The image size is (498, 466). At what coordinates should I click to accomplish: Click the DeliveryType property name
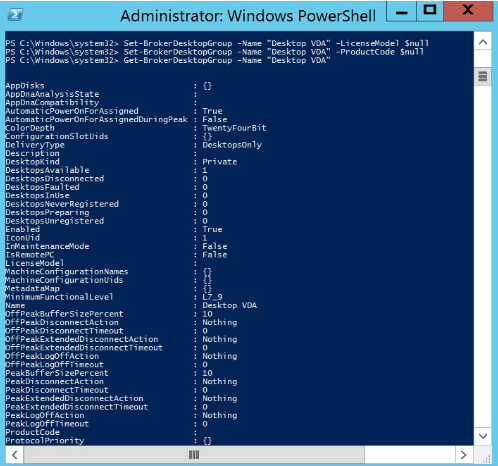[35, 145]
